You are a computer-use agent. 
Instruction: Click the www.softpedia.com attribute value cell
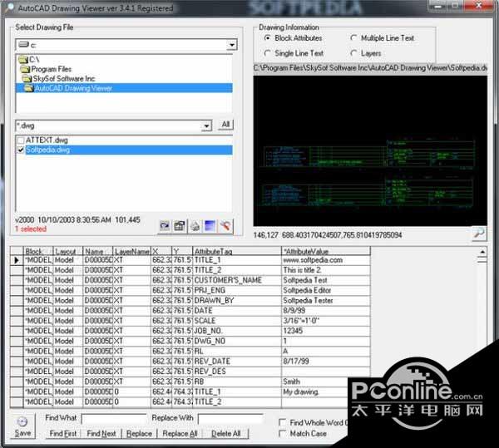[326, 260]
